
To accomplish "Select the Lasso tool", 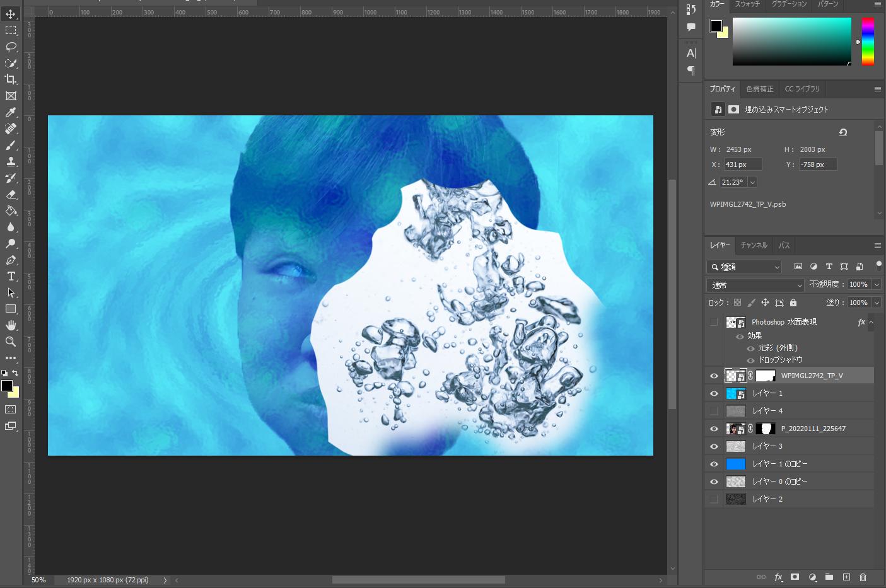I will click(x=11, y=47).
